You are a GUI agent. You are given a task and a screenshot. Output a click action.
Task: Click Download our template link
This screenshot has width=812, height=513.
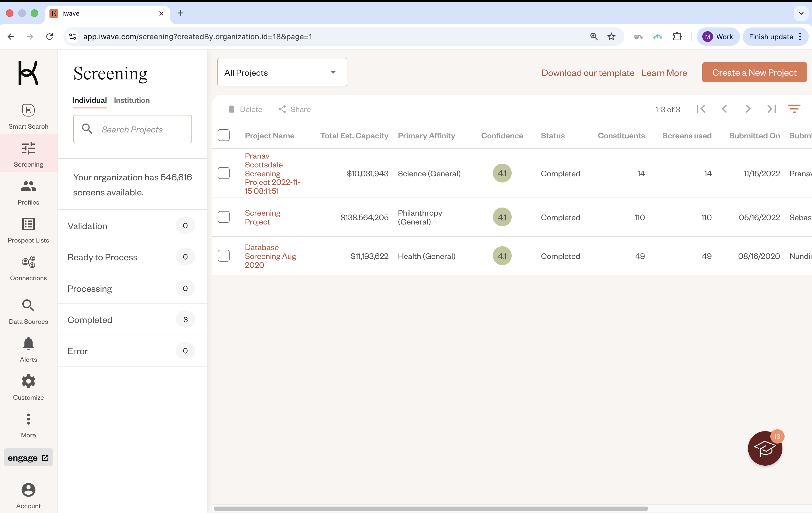tap(588, 73)
